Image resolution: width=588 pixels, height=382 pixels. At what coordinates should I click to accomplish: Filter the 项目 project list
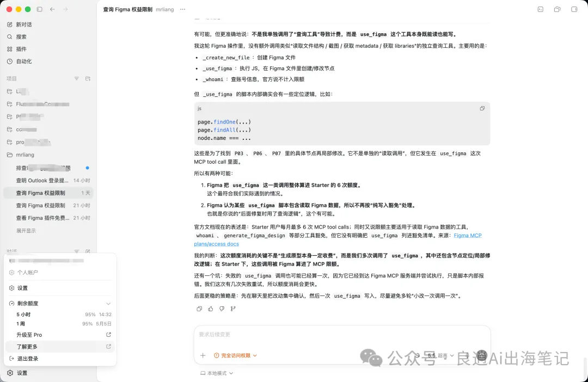tap(76, 79)
